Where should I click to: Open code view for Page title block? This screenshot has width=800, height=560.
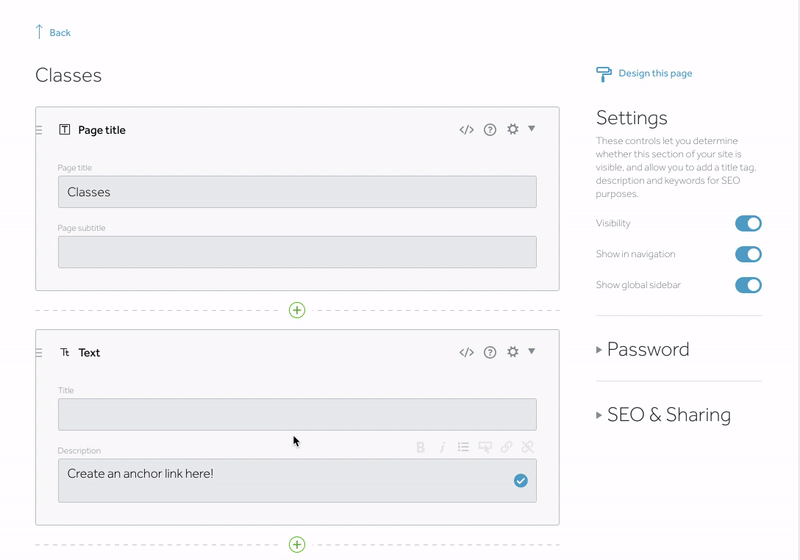pos(466,130)
